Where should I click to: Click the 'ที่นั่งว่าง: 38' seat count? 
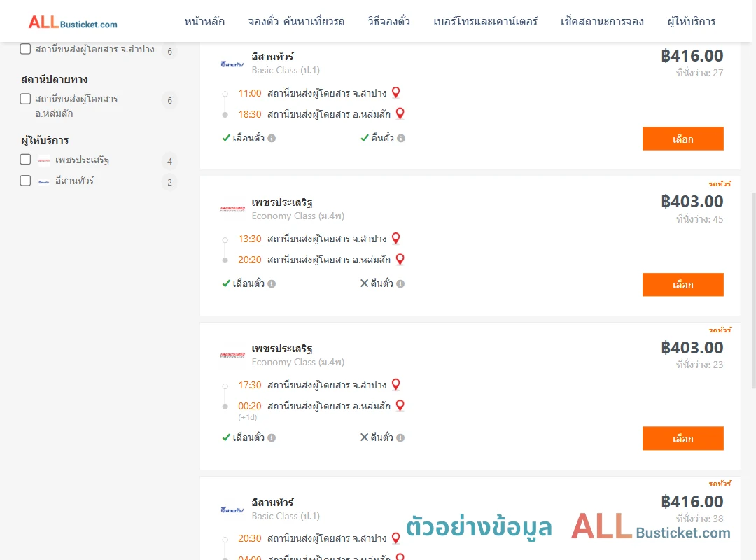point(699,519)
